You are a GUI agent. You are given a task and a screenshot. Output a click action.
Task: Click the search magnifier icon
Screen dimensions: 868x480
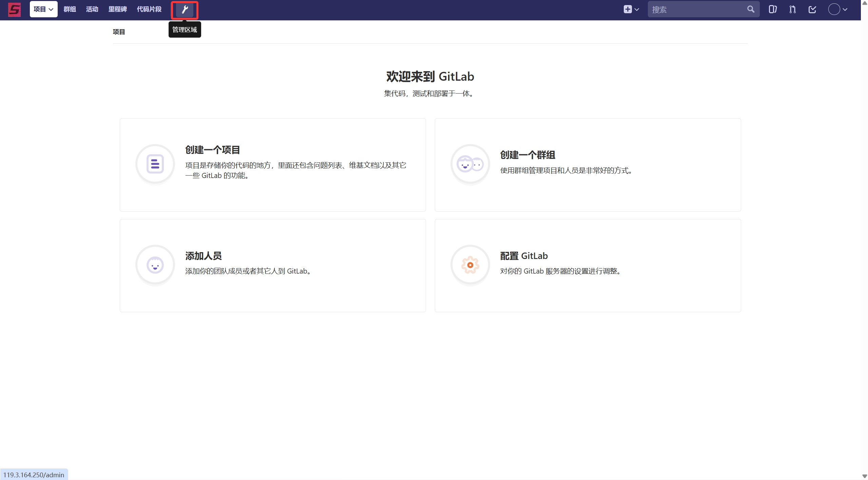751,9
